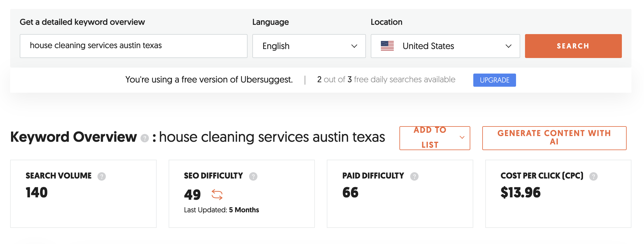Click the Upgrade button

(494, 80)
